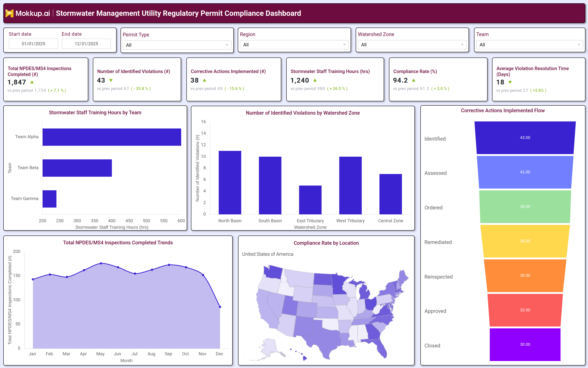Click 'Corrective Actions Implemented Flow' chart title

503,111
